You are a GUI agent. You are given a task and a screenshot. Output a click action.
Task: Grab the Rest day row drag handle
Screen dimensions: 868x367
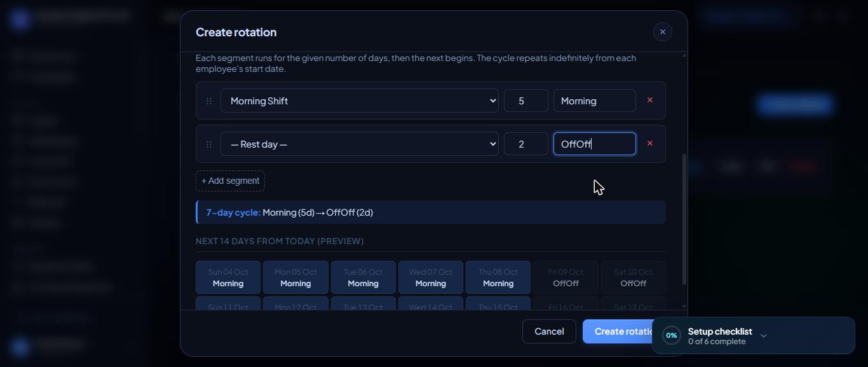point(209,144)
